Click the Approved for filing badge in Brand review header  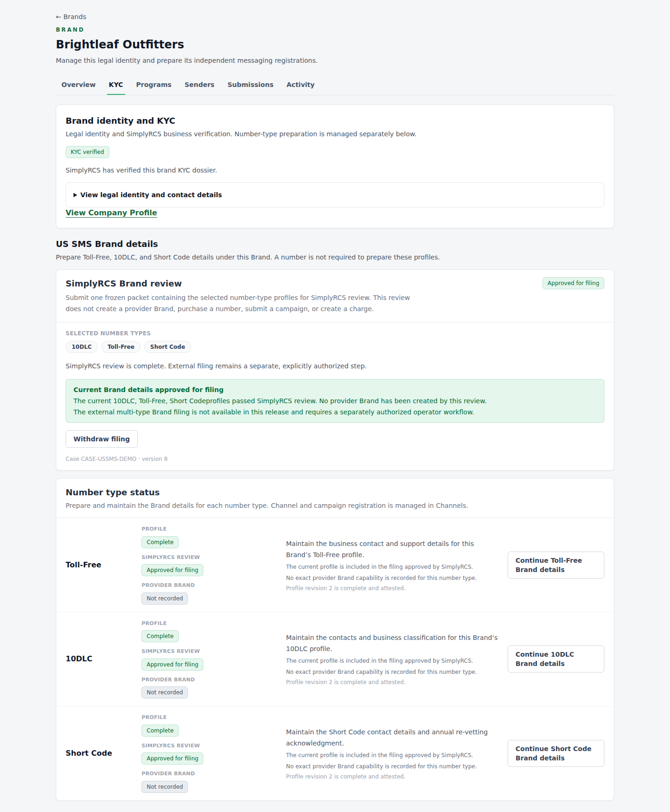click(x=573, y=283)
